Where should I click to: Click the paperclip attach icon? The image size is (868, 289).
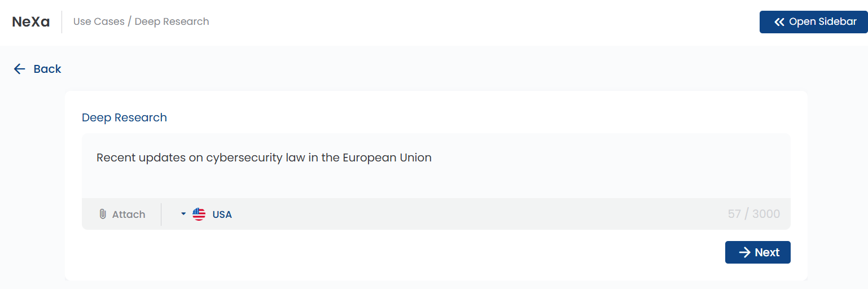click(103, 214)
